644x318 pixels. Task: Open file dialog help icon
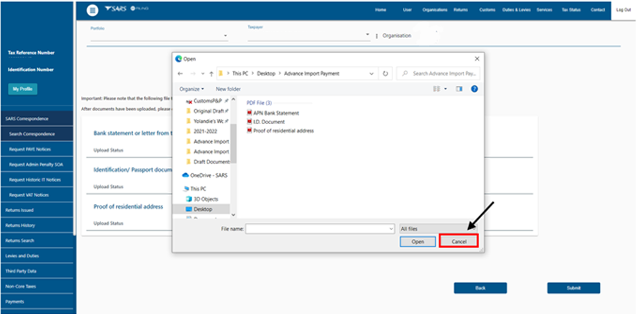pyautogui.click(x=475, y=89)
